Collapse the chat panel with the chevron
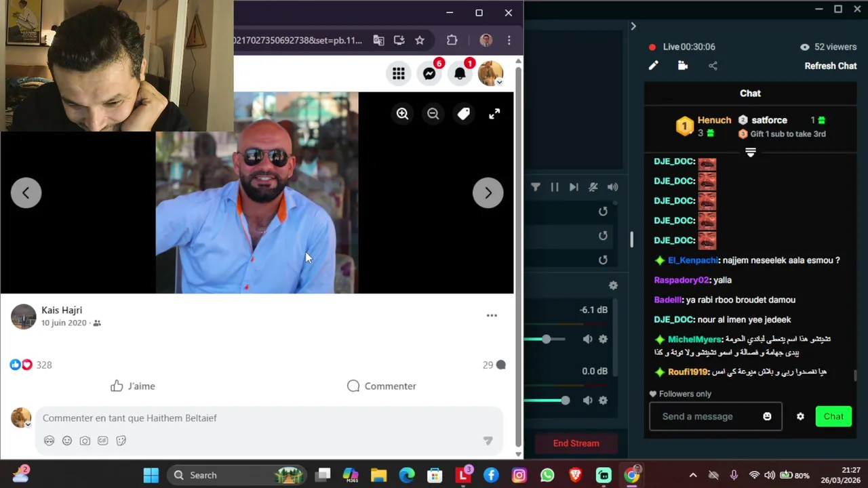 (633, 26)
